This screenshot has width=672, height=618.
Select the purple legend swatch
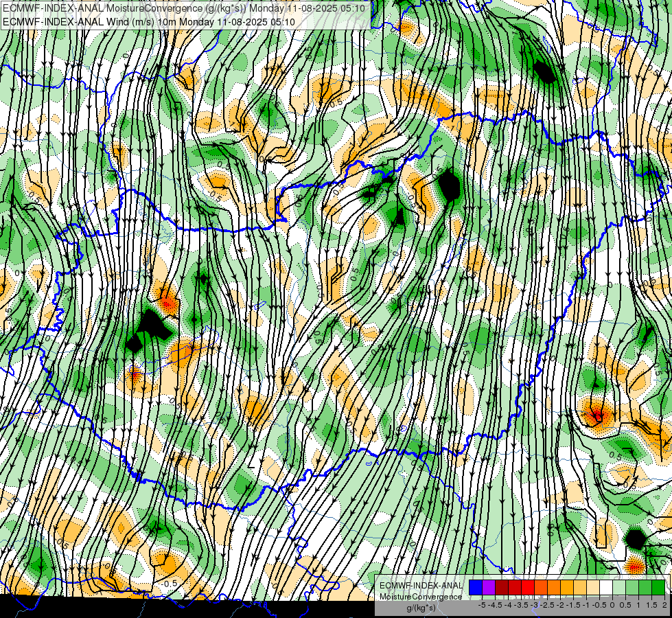click(x=489, y=587)
